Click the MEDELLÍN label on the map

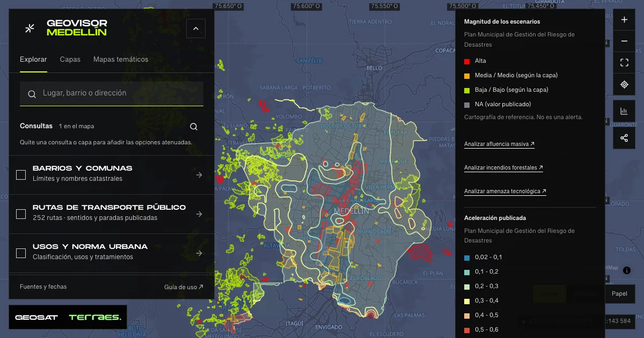[352, 211]
